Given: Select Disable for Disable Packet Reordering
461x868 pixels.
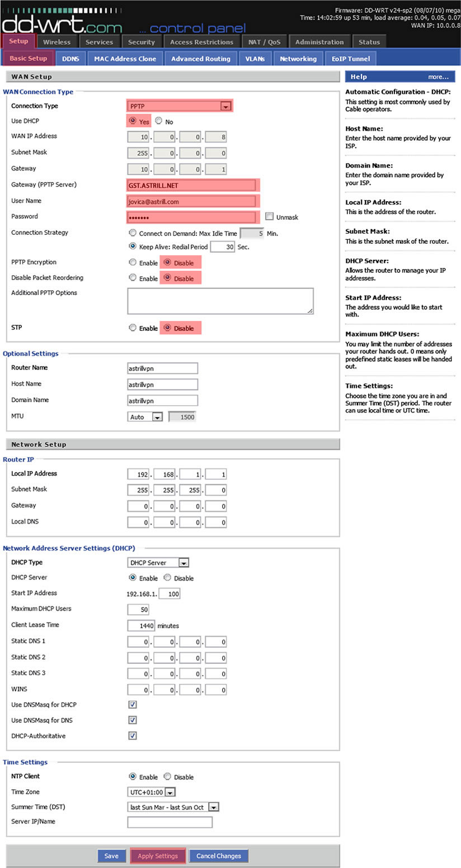Looking at the screenshot, I should pyautogui.click(x=167, y=278).
